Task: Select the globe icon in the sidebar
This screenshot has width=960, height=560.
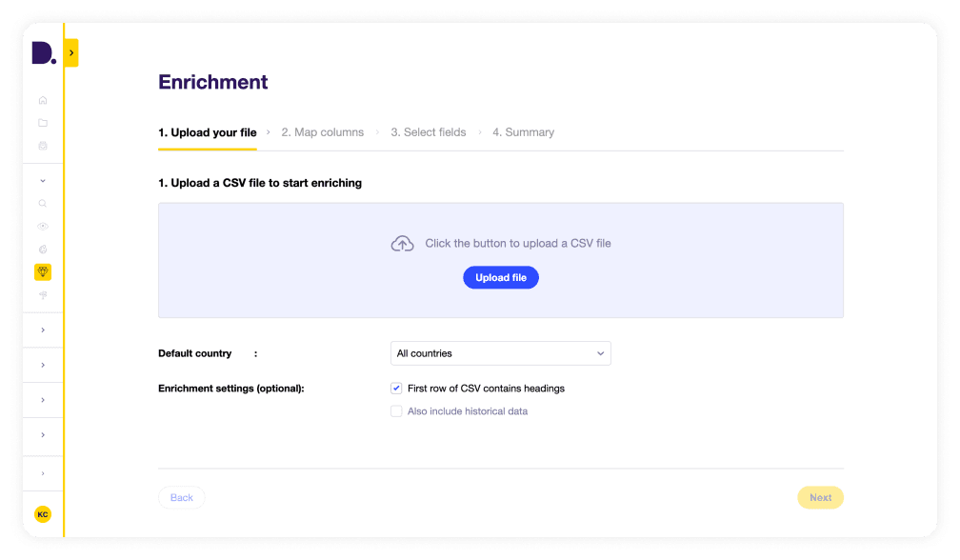Action: pyautogui.click(x=43, y=249)
